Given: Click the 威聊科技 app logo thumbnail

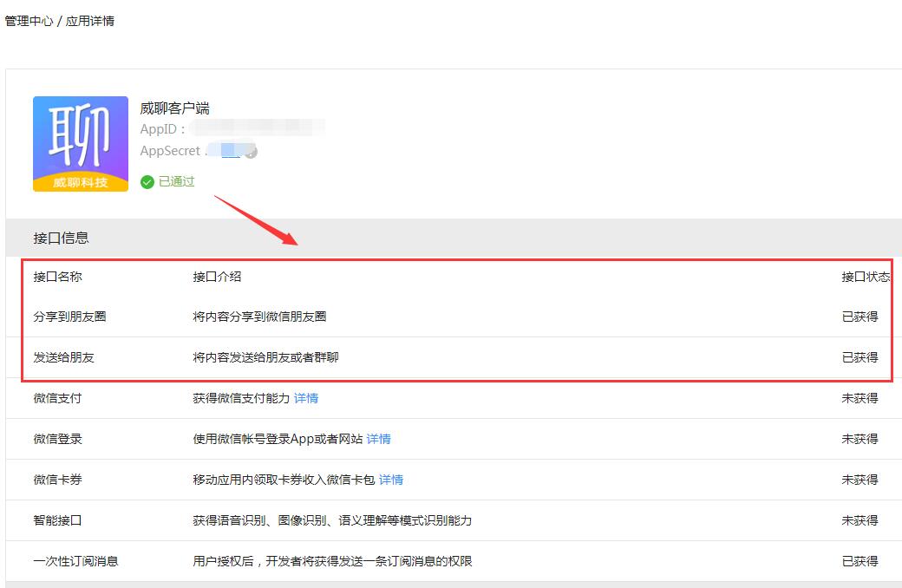Looking at the screenshot, I should click(x=81, y=144).
